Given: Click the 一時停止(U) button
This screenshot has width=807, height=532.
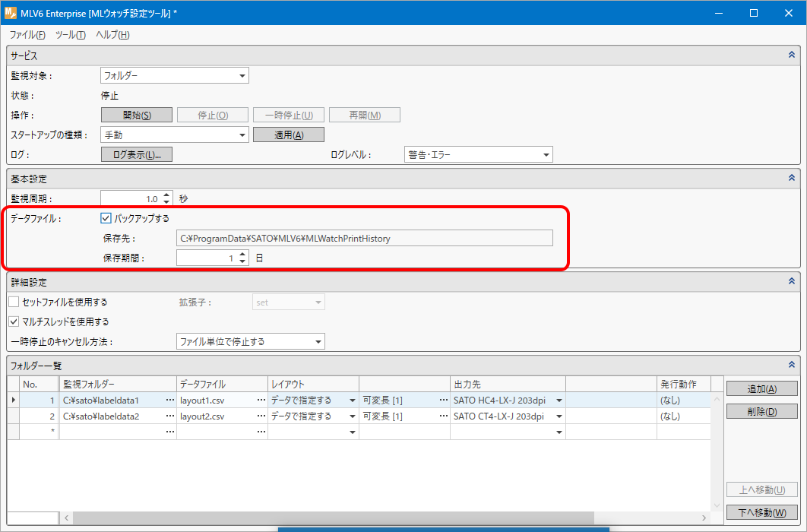Looking at the screenshot, I should [x=289, y=116].
